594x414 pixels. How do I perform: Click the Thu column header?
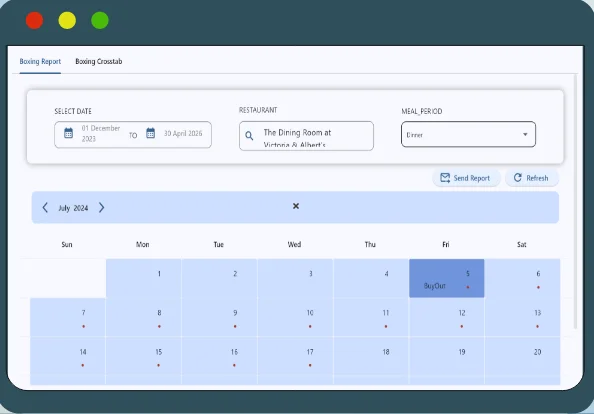point(370,244)
